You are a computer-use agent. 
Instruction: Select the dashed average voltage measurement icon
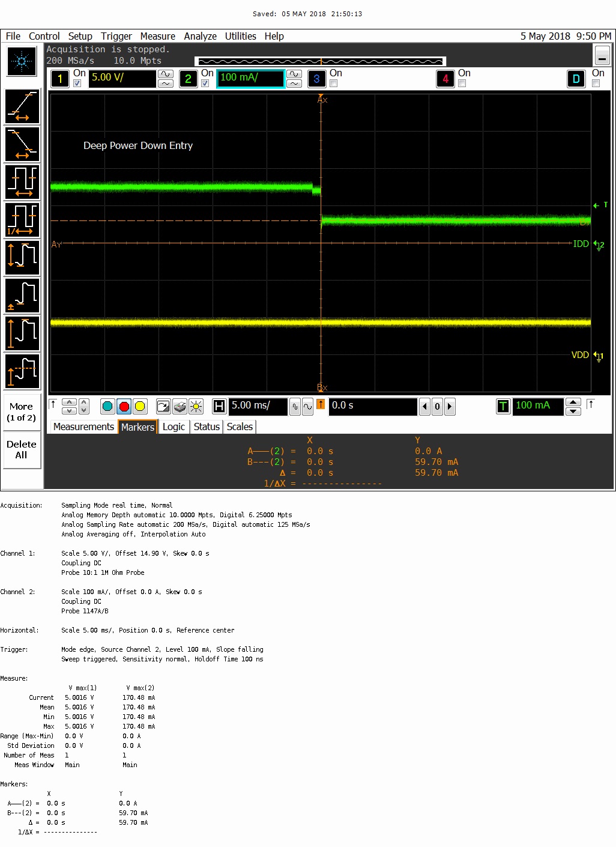23,371
